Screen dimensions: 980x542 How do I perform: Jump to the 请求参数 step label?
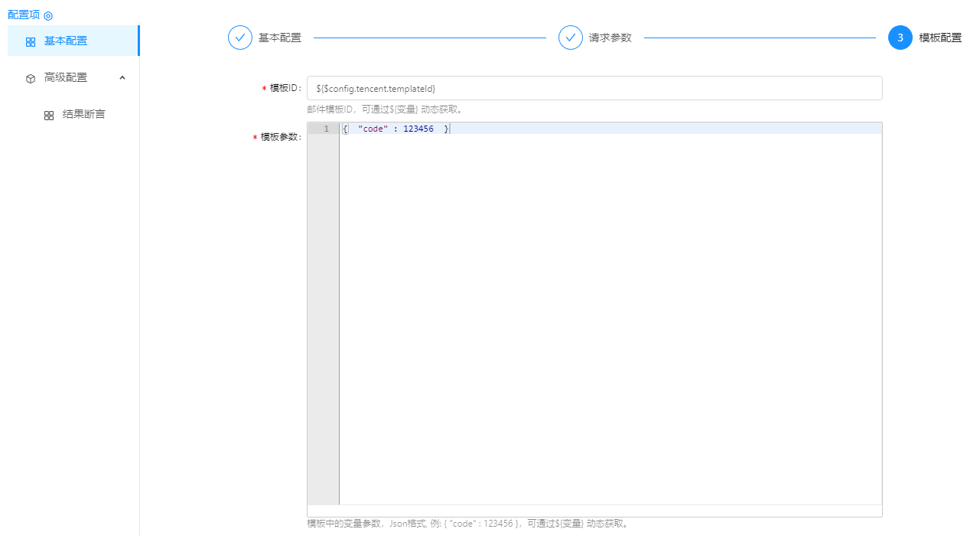(610, 38)
